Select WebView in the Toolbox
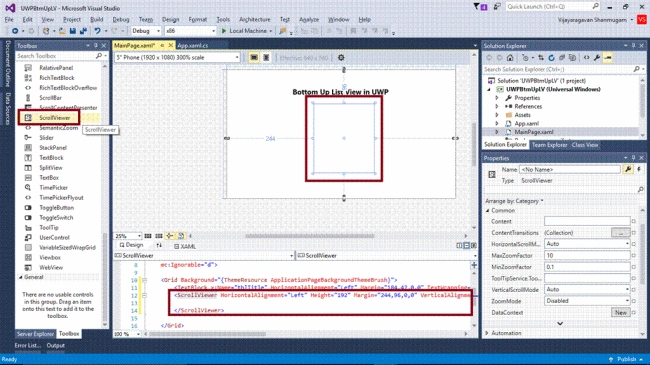 [51, 268]
